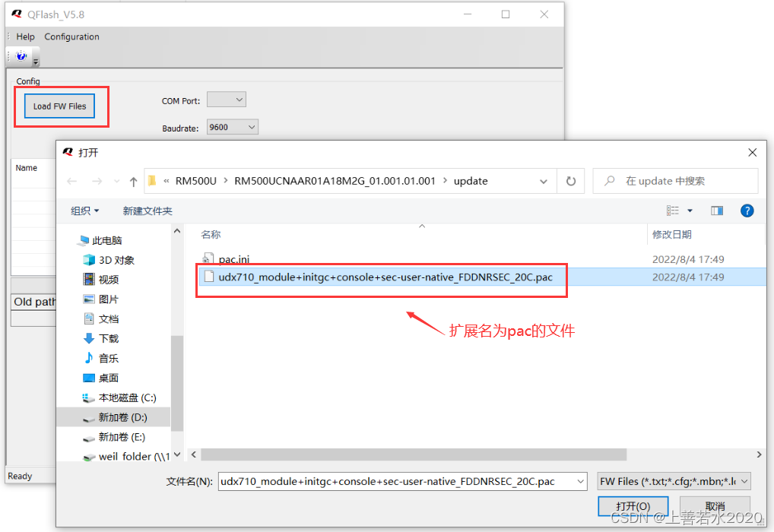
Task: Select 文档 folder in sidebar
Action: coord(101,318)
